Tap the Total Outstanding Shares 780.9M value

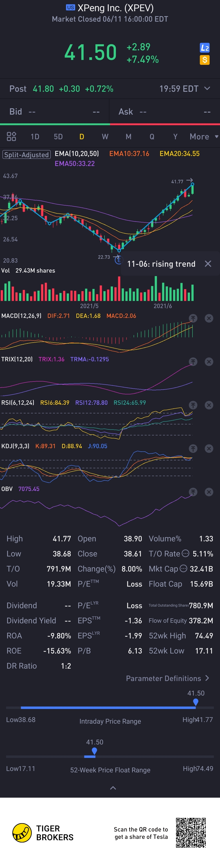pos(201,606)
